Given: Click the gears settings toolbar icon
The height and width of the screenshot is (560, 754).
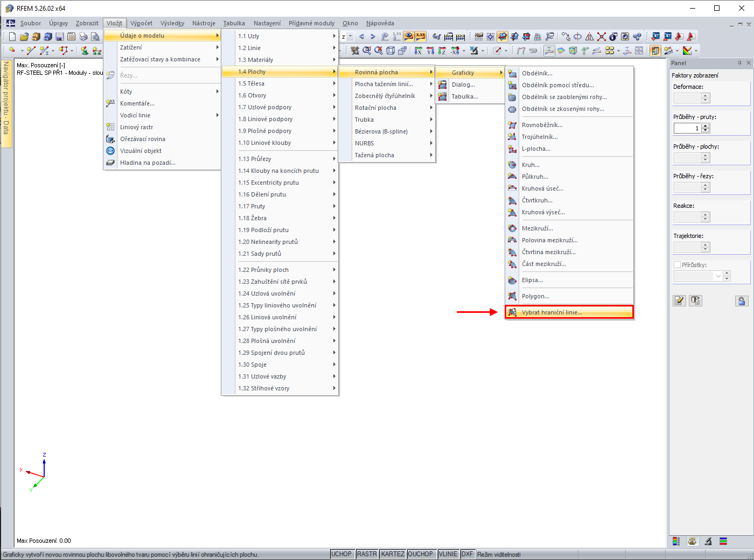Looking at the screenshot, I should point(637,37).
